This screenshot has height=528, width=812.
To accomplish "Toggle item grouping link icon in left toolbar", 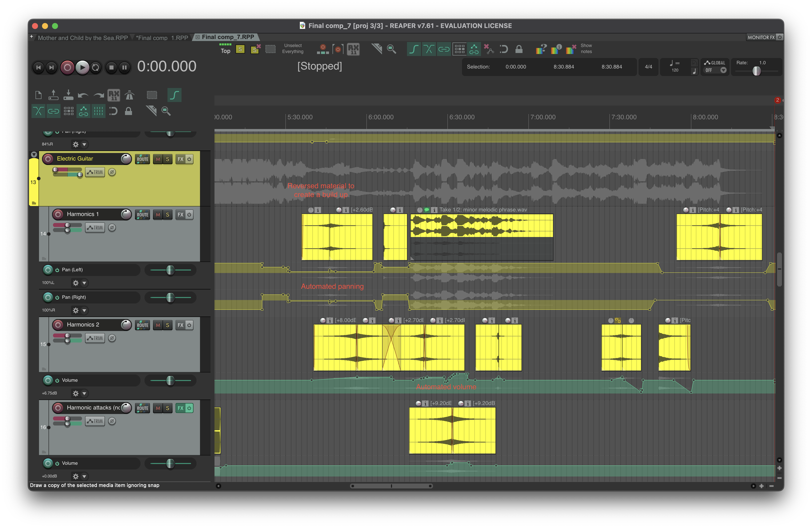I will 53,111.
